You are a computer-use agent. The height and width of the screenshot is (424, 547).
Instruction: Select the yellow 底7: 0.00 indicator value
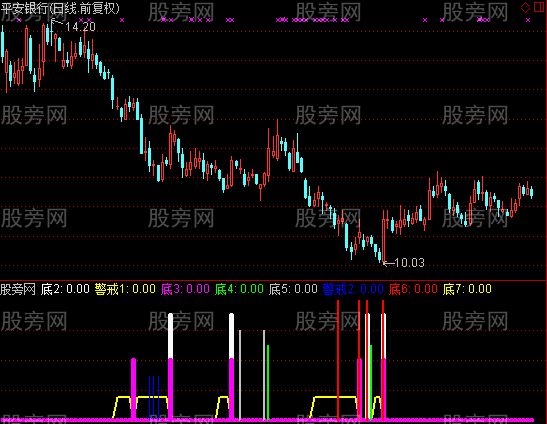[x=467, y=289]
